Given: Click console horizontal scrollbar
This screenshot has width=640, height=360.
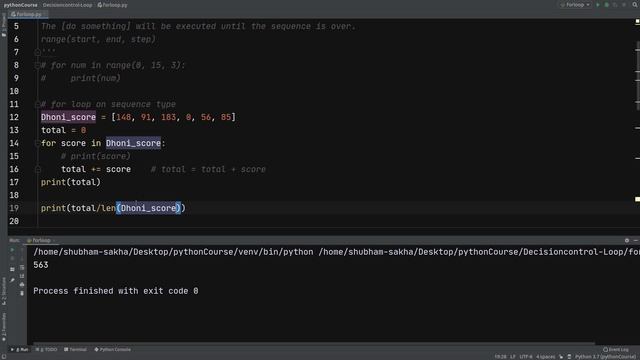Looking at the screenshot, I should (313, 344).
